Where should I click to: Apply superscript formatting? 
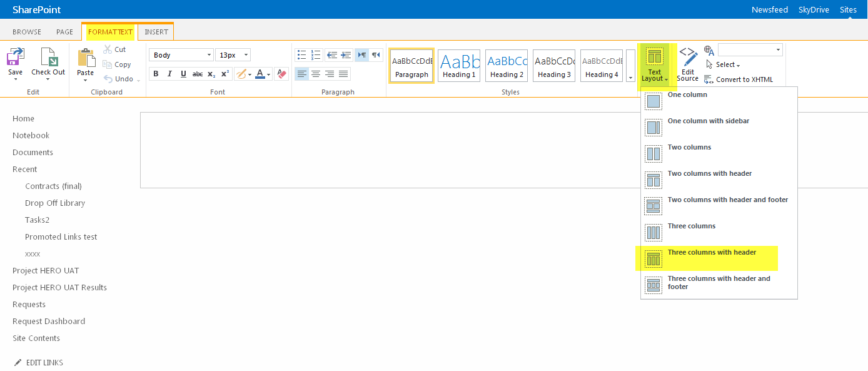pos(226,74)
